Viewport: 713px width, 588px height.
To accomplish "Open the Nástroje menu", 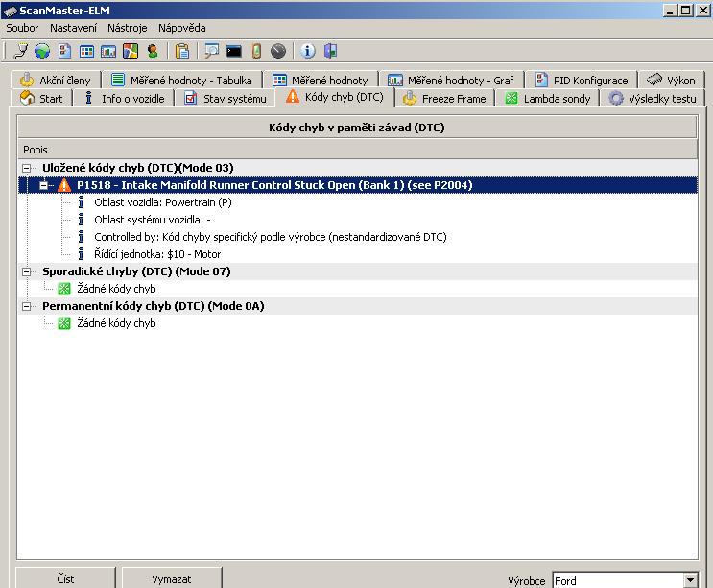I will click(x=127, y=28).
